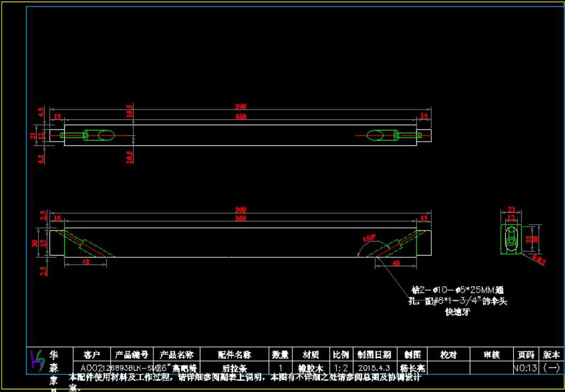Click the 杨长亮 drafter name cell
This screenshot has height=392, width=565.
[413, 368]
